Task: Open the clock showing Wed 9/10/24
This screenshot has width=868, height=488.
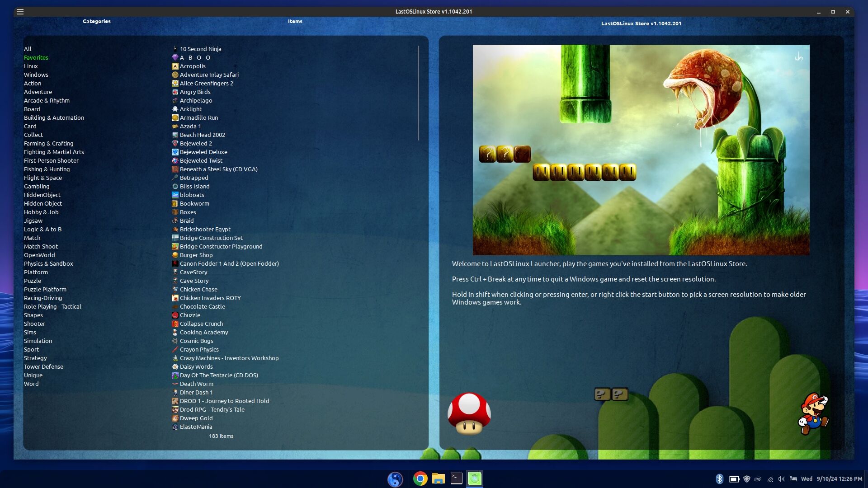Action: [x=832, y=479]
